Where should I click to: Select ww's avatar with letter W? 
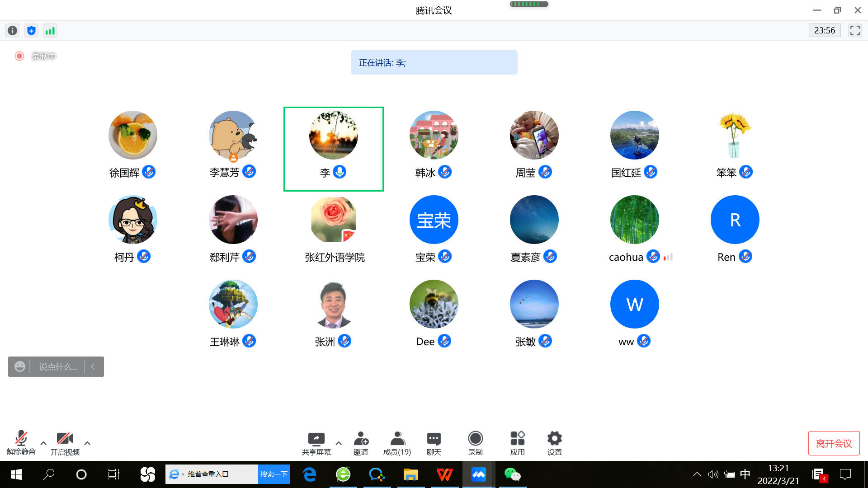635,304
